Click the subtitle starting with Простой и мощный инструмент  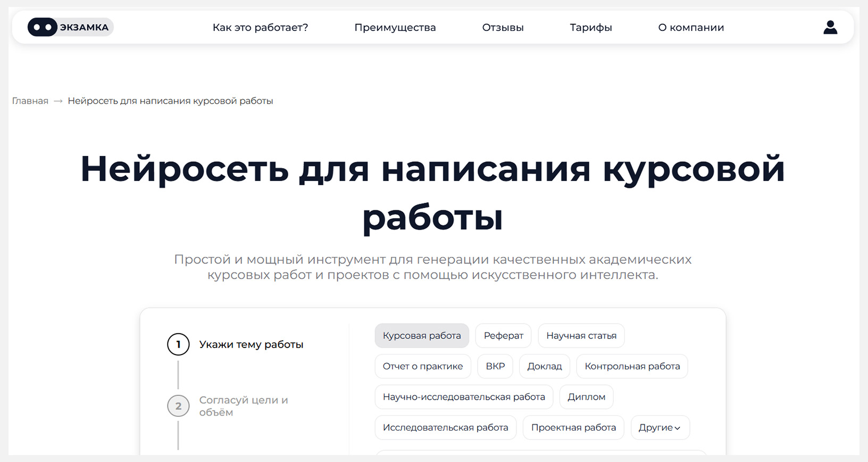(x=433, y=267)
